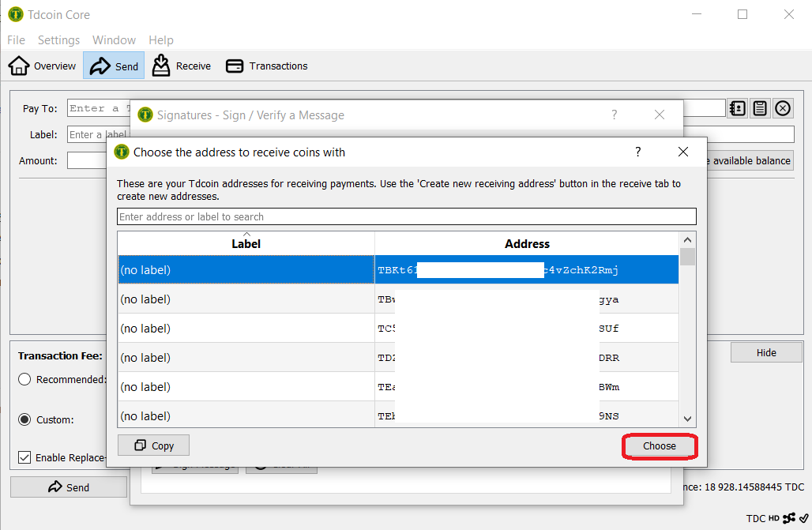The width and height of the screenshot is (812, 530).
Task: Click the address search input field
Action: (406, 216)
